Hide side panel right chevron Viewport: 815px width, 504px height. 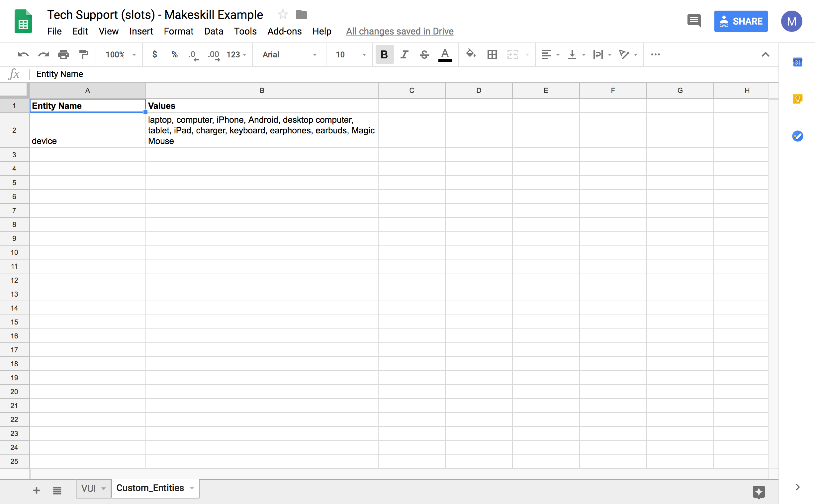798,487
